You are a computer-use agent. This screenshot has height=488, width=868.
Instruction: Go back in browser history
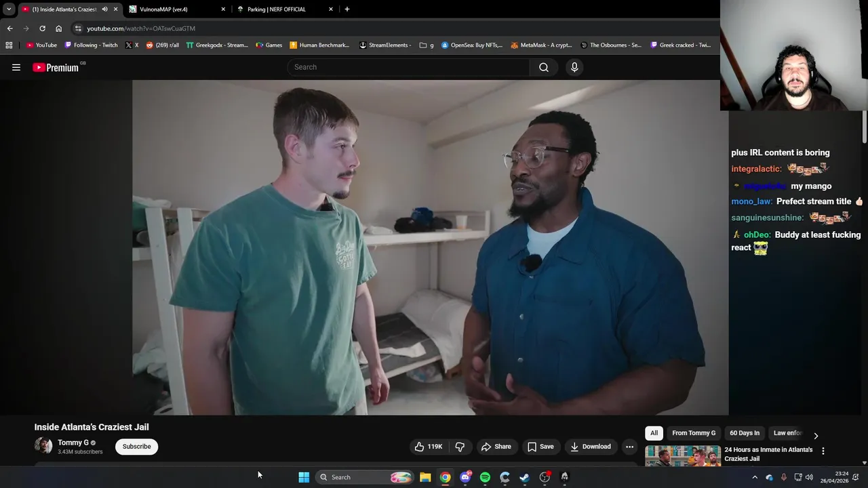coord(9,28)
